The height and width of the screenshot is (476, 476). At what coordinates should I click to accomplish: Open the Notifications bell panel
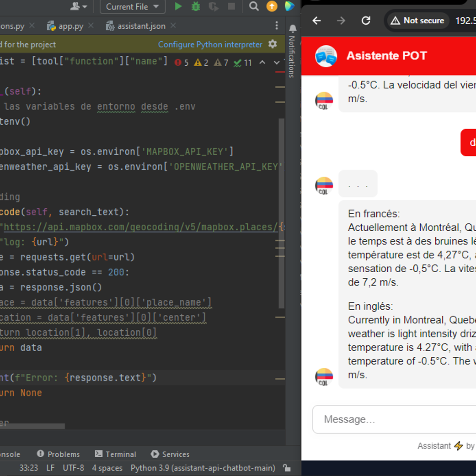tap(293, 29)
